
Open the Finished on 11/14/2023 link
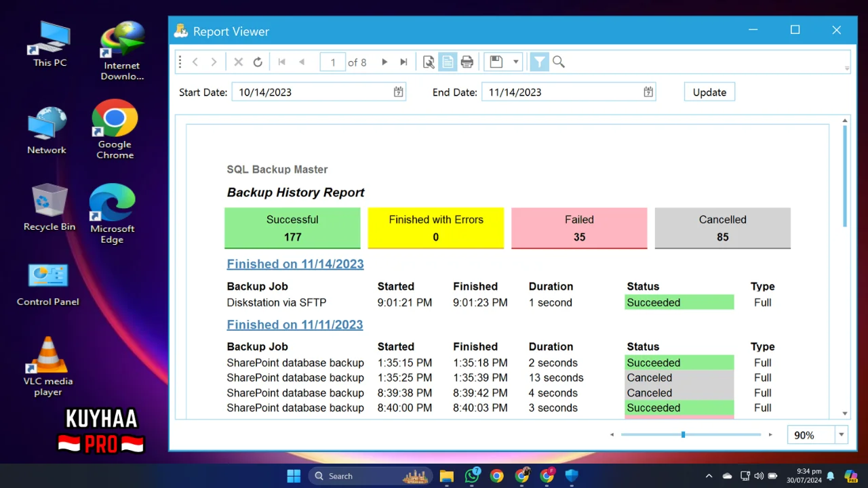[x=295, y=264]
